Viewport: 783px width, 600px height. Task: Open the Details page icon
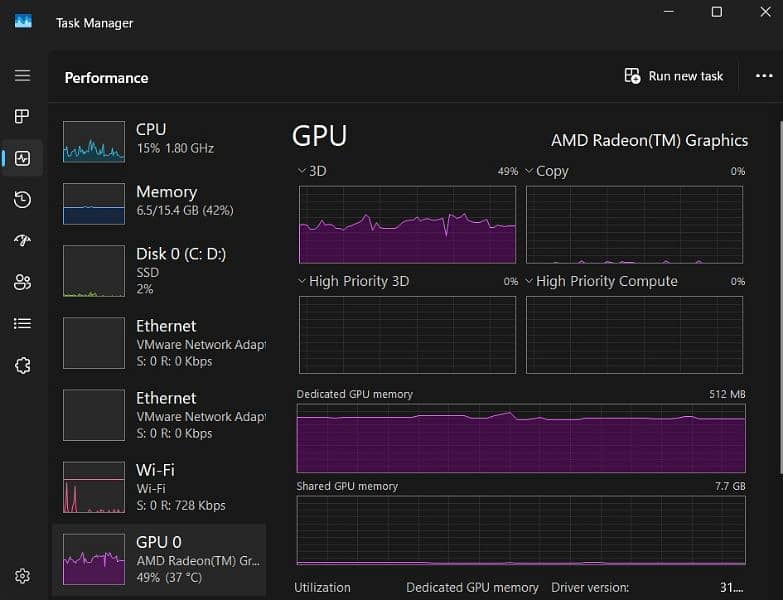pos(22,323)
